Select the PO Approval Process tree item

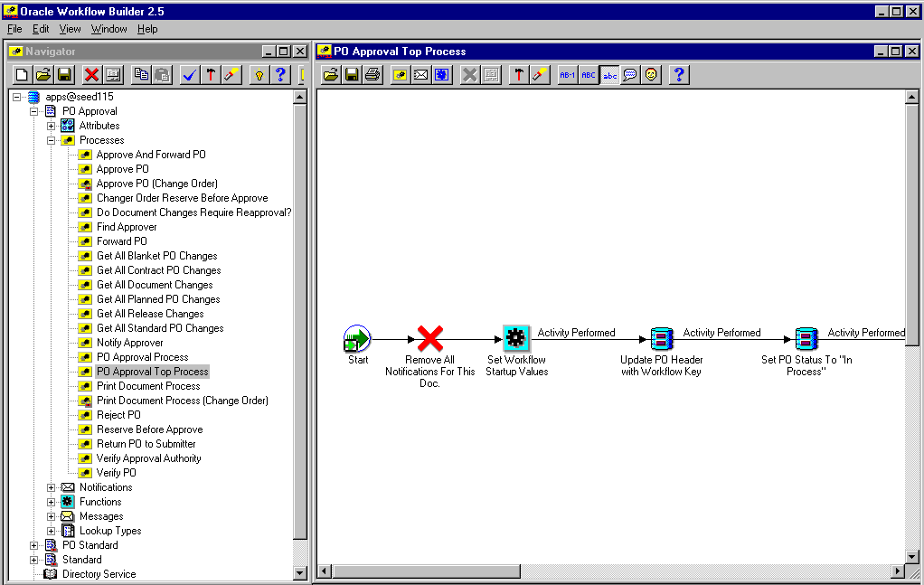[143, 357]
